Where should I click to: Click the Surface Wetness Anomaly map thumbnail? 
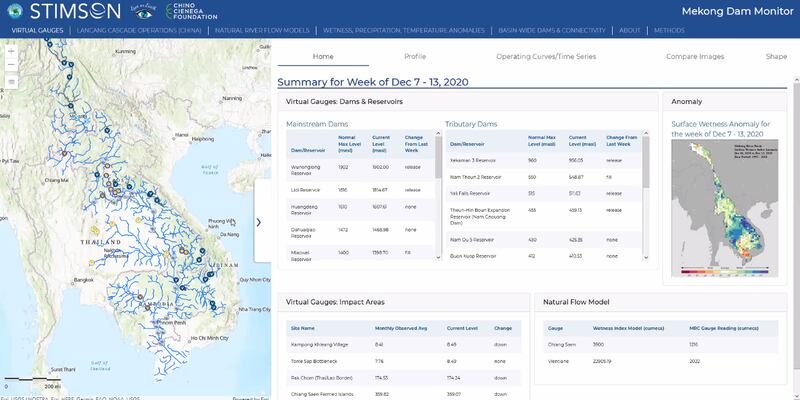(x=726, y=207)
